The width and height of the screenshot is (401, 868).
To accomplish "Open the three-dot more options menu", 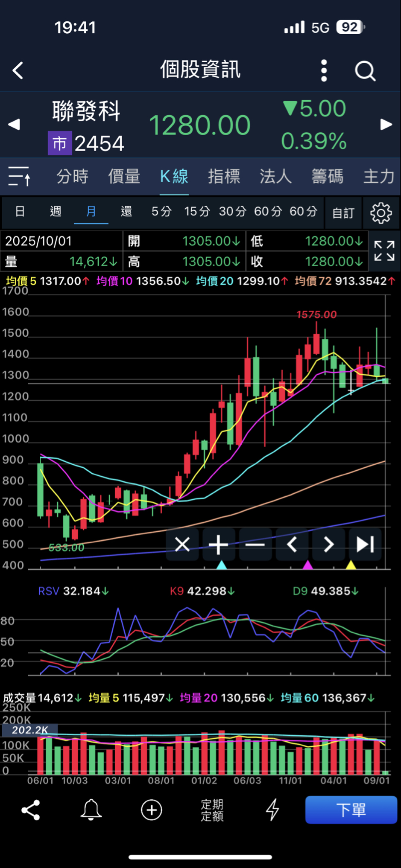I will 324,70.
